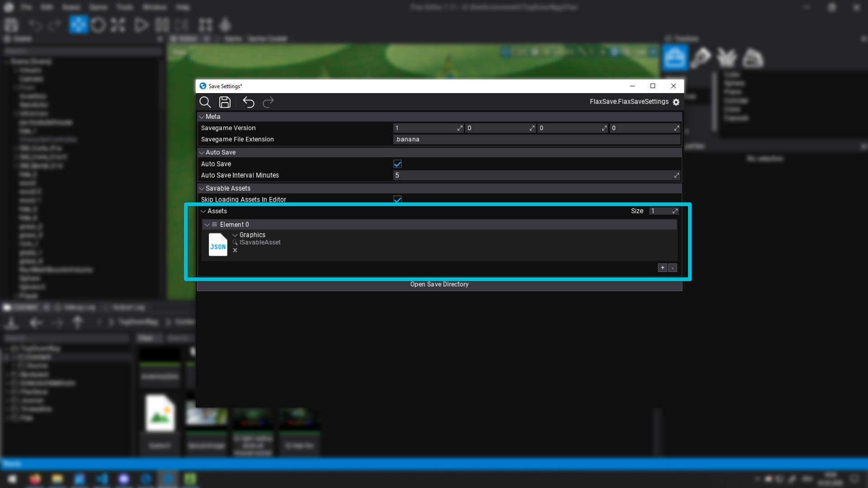
Task: Click the Open Save Directory button
Action: point(439,284)
